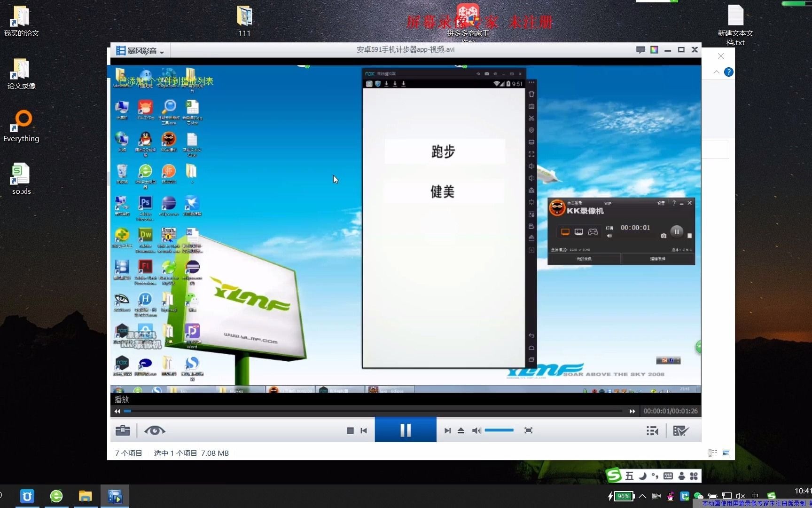Click the Sogou S tray icon
Screen dimensions: 812x508
(771, 496)
